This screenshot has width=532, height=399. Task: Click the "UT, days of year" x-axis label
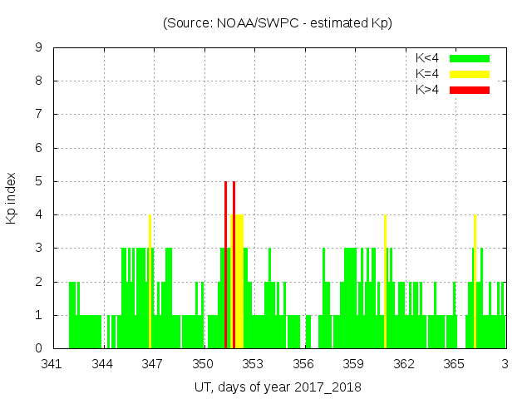(278, 387)
